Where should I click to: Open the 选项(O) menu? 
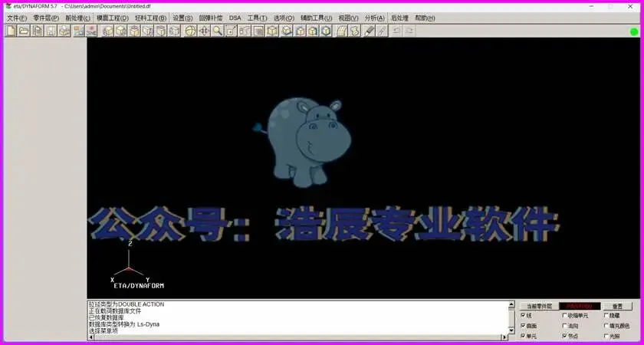click(x=284, y=18)
